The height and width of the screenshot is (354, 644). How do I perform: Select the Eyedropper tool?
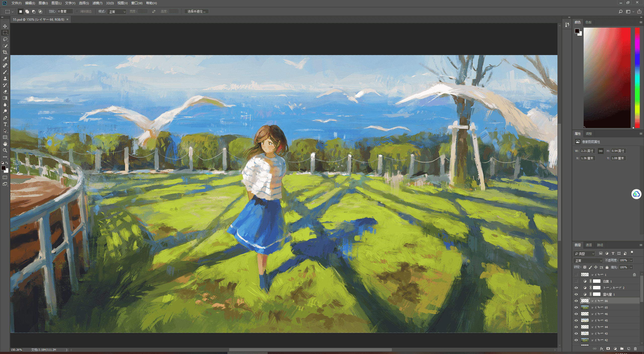point(5,59)
